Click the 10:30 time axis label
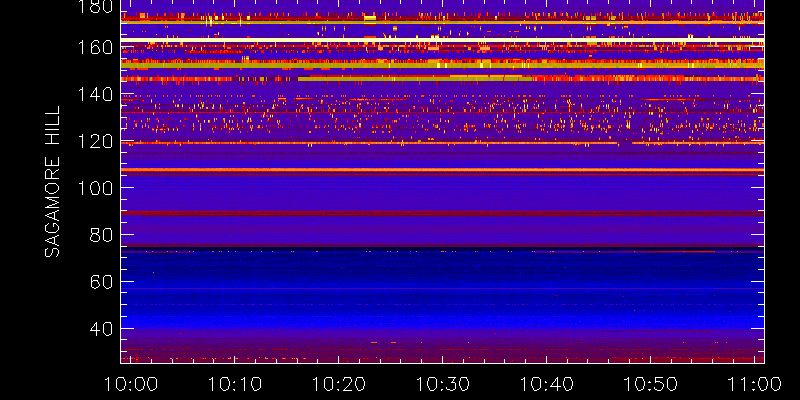The height and width of the screenshot is (400, 800). point(442,384)
